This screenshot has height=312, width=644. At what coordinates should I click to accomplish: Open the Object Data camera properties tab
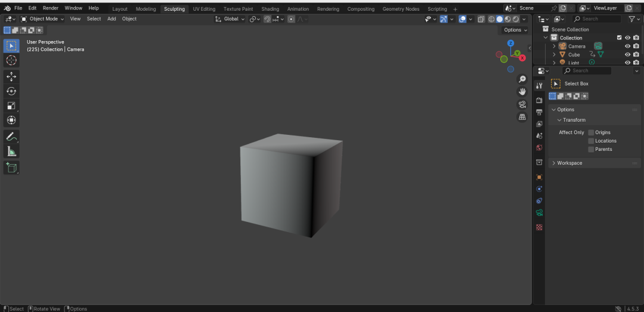pyautogui.click(x=539, y=212)
